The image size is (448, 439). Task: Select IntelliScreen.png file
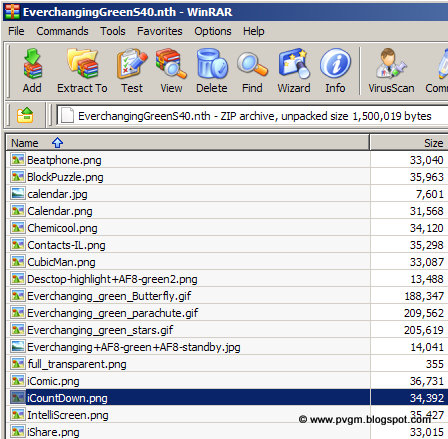[x=68, y=415]
